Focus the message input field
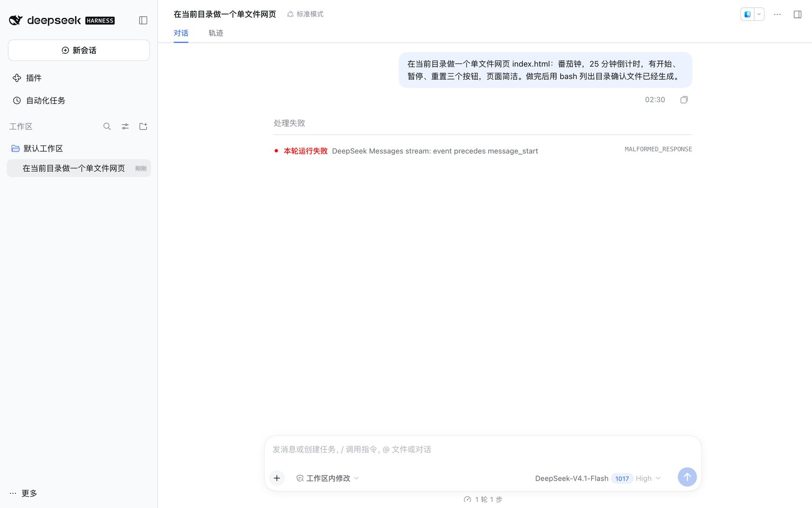This screenshot has height=508, width=812. (483, 450)
